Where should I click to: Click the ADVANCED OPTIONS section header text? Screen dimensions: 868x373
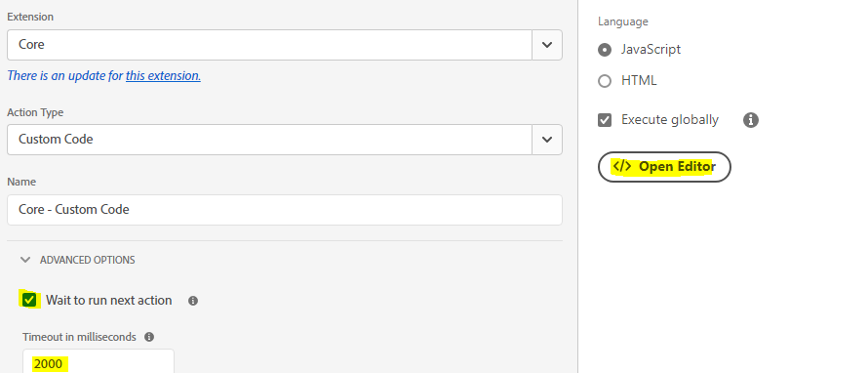[x=88, y=260]
